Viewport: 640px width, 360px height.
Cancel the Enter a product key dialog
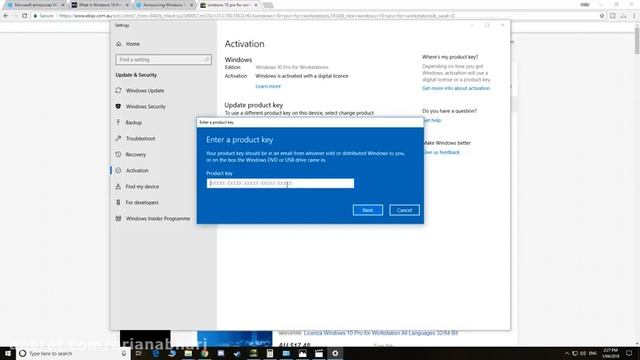[404, 210]
